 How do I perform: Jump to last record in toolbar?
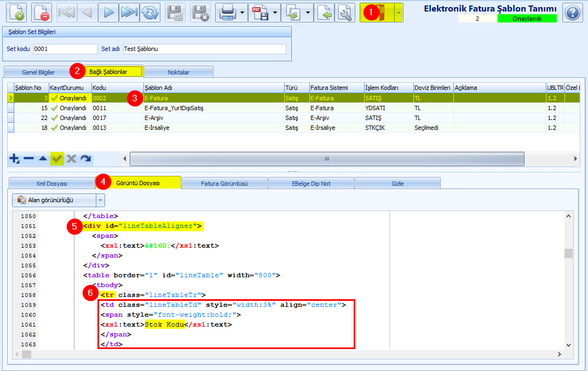129,13
